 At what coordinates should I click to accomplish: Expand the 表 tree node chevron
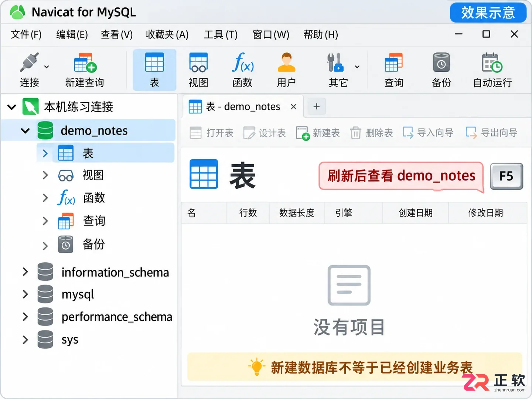(45, 153)
